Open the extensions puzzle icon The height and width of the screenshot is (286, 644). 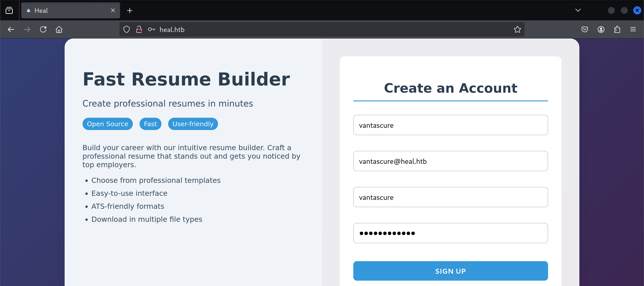coord(617,30)
